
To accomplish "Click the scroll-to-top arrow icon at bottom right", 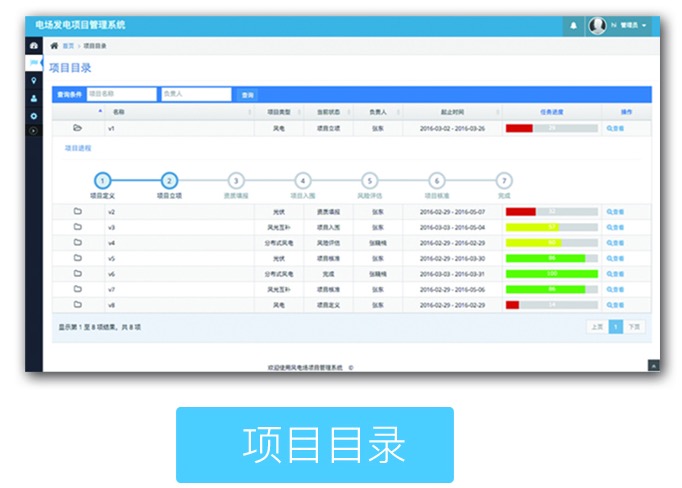I will (x=654, y=365).
